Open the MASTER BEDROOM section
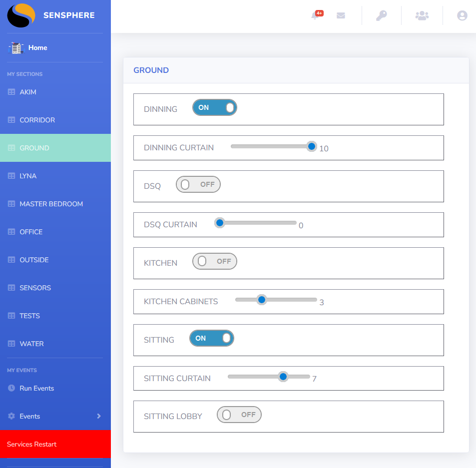The width and height of the screenshot is (476, 468). 51,204
